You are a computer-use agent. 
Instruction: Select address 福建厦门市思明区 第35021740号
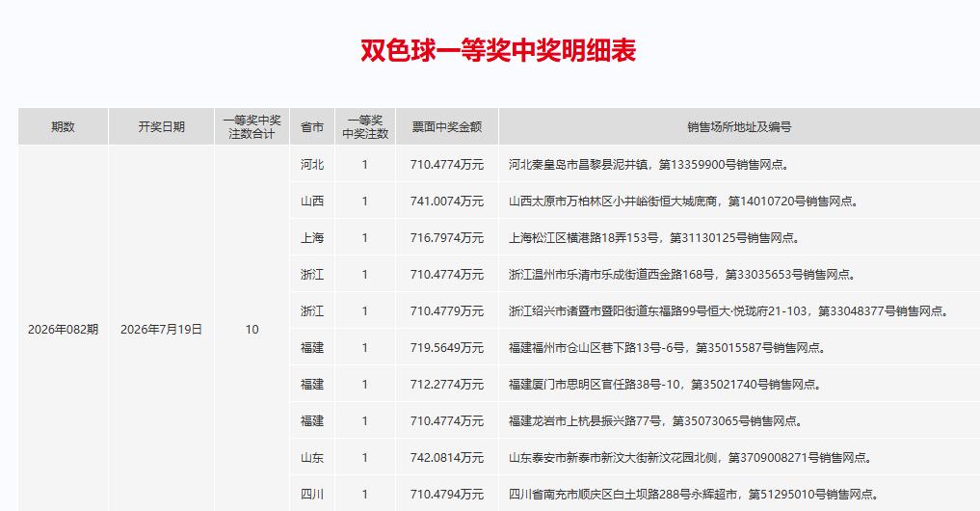665,384
